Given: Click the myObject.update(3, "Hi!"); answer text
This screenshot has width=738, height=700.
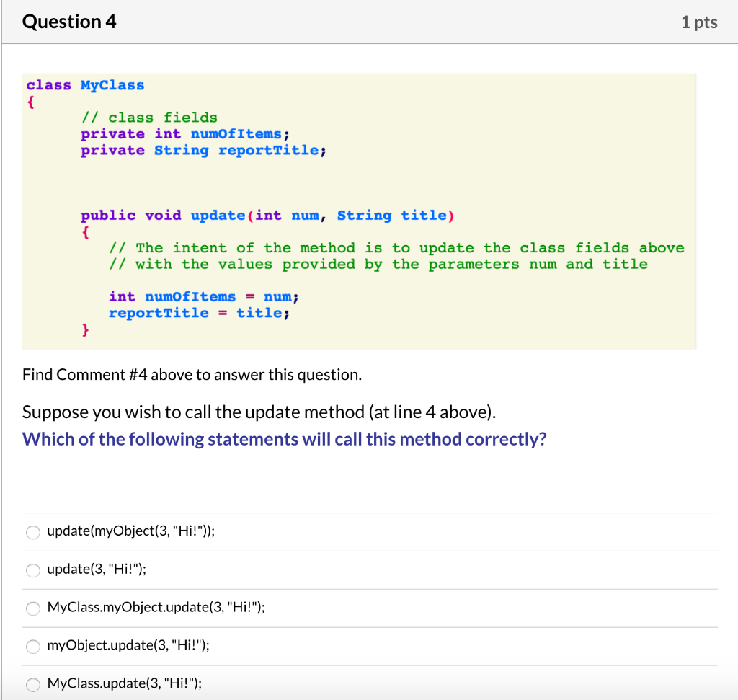Looking at the screenshot, I should pos(128,645).
